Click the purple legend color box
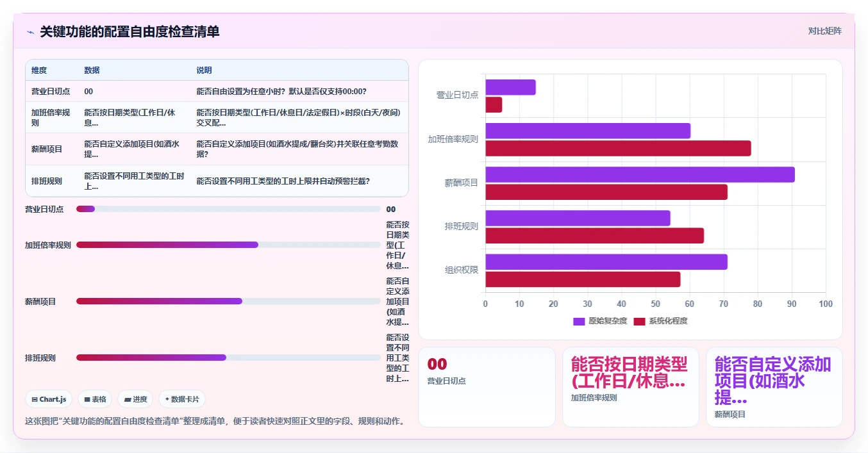868x453 pixels. 579,321
